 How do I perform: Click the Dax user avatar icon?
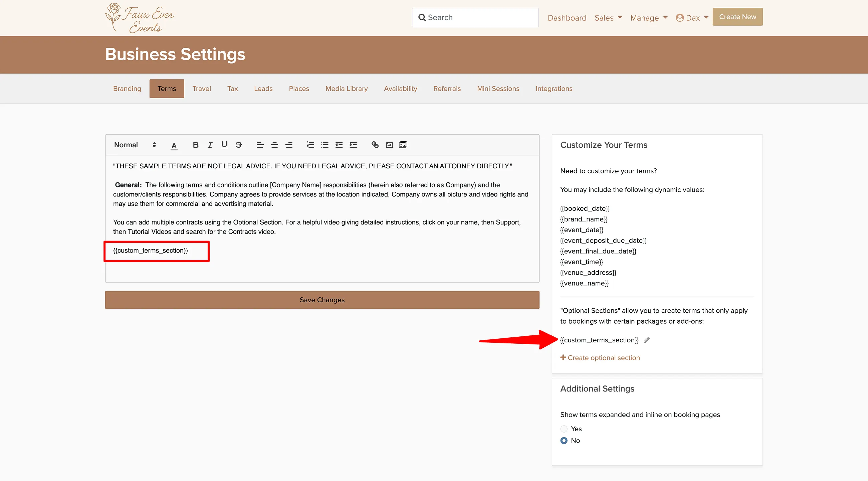680,17
